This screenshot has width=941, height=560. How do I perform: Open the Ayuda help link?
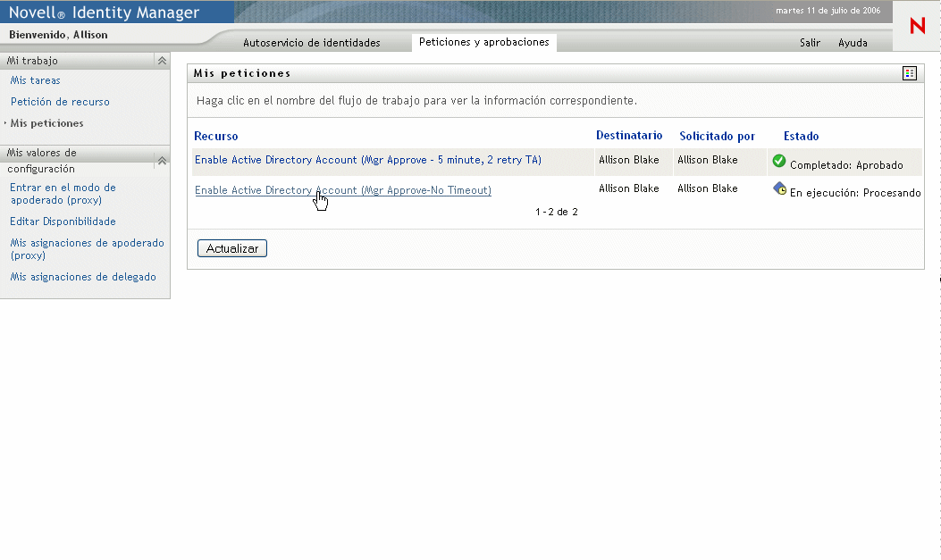click(x=853, y=43)
